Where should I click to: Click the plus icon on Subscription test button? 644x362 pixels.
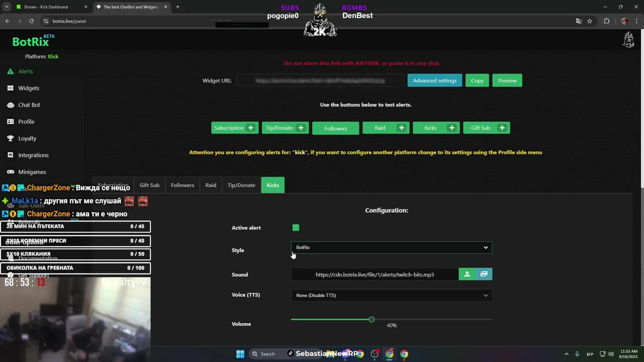point(251,128)
